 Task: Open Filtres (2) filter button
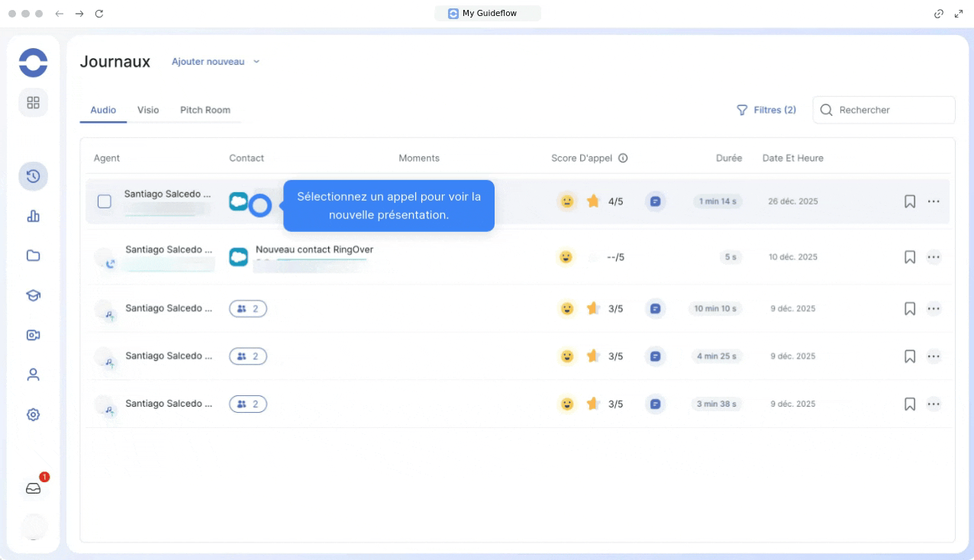[766, 110]
